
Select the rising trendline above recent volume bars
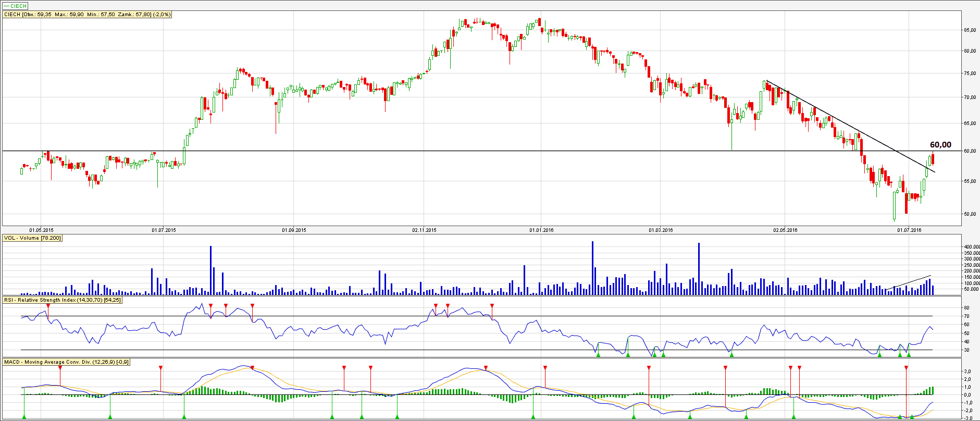909,281
